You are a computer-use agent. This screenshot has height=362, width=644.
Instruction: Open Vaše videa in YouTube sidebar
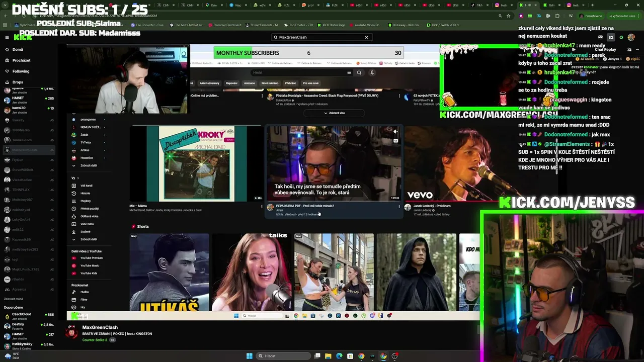84,224
